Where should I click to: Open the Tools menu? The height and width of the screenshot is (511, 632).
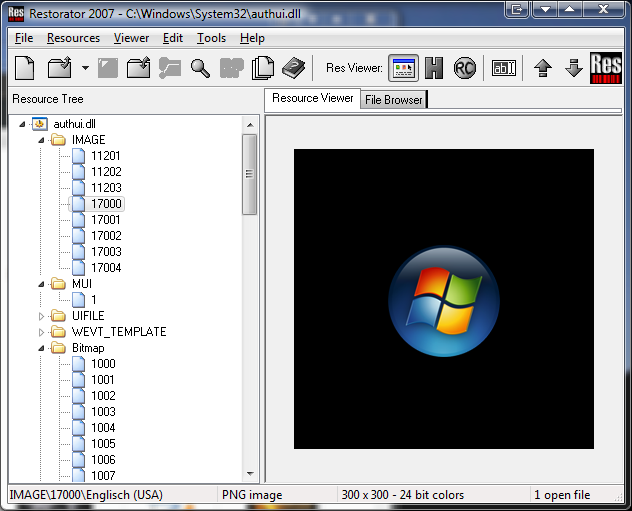(211, 38)
